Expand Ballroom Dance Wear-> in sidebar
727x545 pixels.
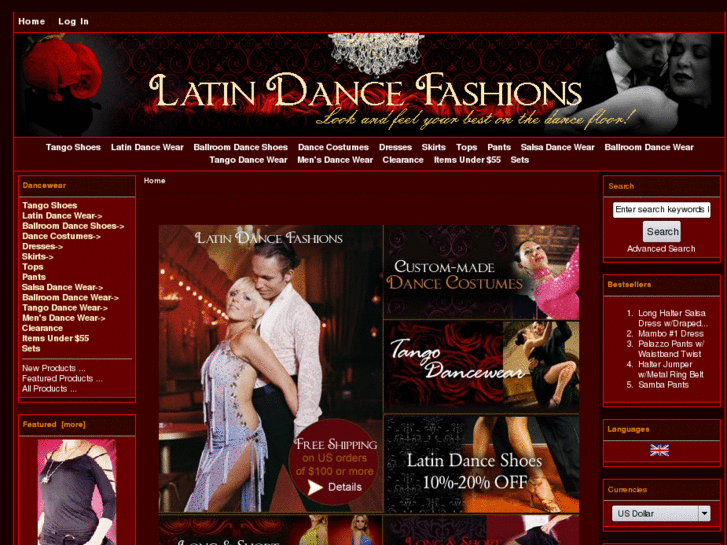tap(70, 297)
